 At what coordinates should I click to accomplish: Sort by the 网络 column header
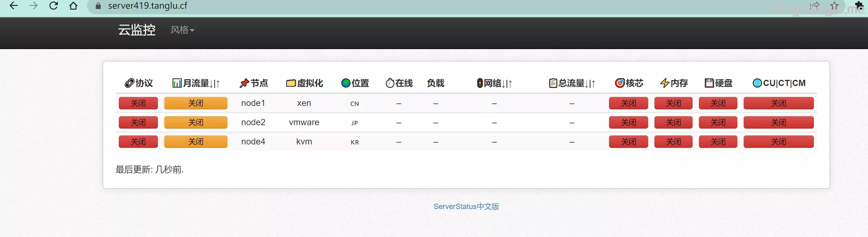coord(494,83)
